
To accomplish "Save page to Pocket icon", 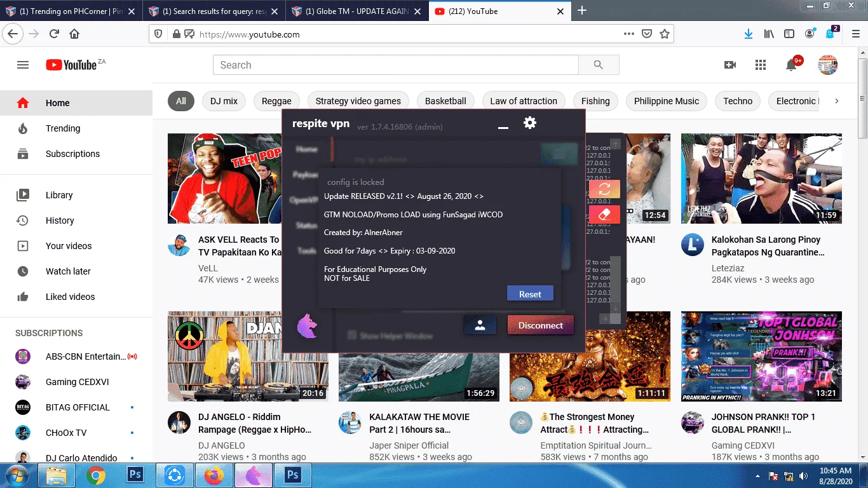I will (x=647, y=34).
